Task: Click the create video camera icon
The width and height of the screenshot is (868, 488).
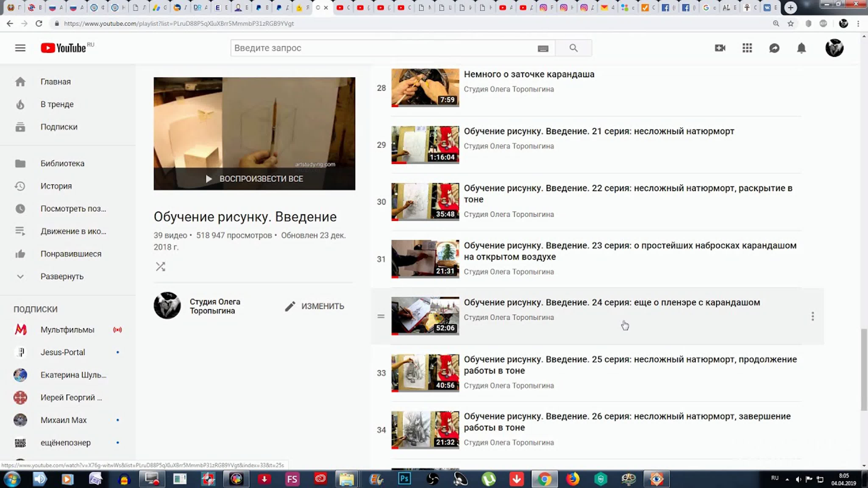Action: coord(720,48)
